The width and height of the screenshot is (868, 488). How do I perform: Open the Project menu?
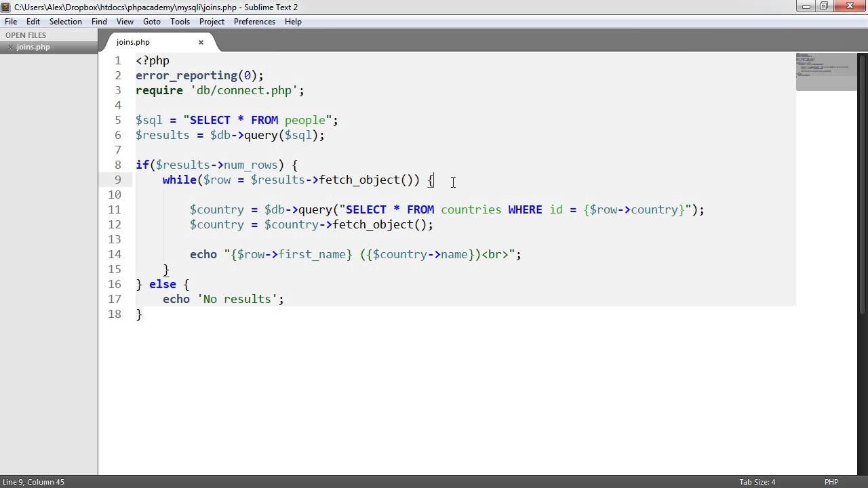pos(212,22)
